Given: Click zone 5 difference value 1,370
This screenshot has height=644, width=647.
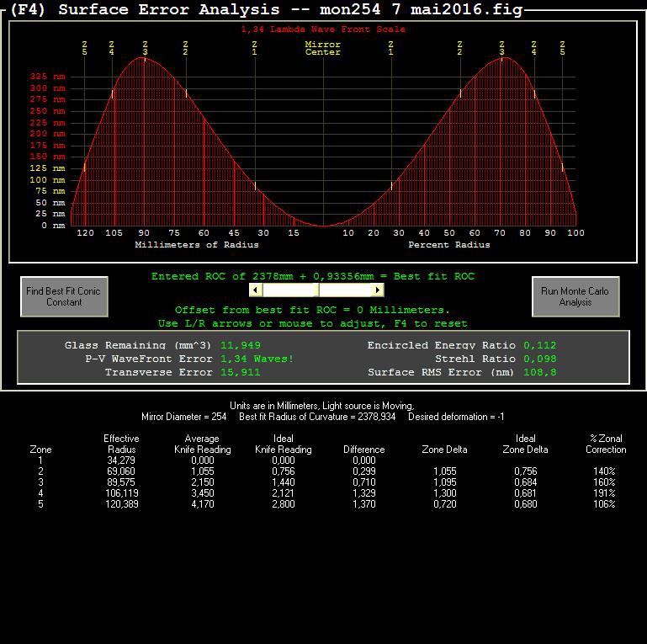Looking at the screenshot, I should (x=364, y=504).
